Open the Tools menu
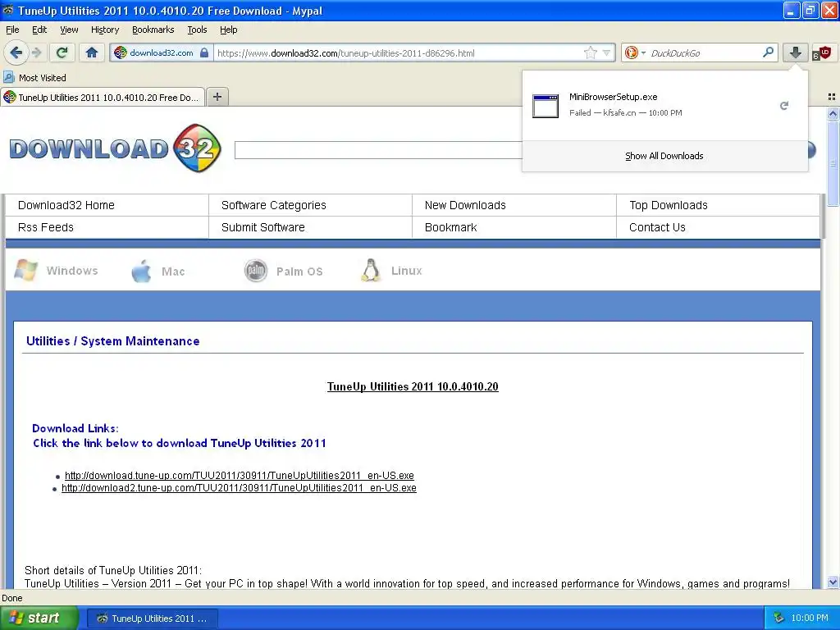This screenshot has height=630, width=840. (197, 30)
